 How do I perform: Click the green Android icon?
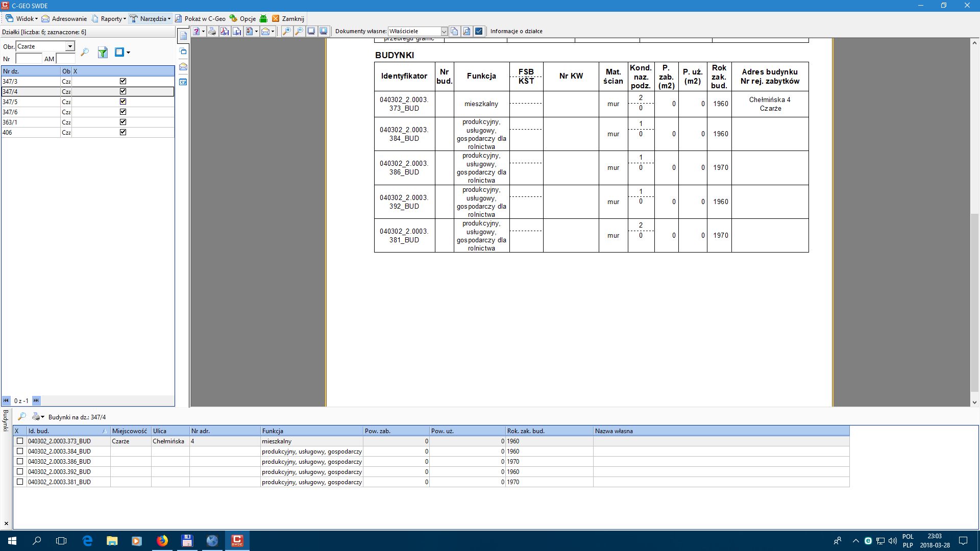(x=263, y=18)
